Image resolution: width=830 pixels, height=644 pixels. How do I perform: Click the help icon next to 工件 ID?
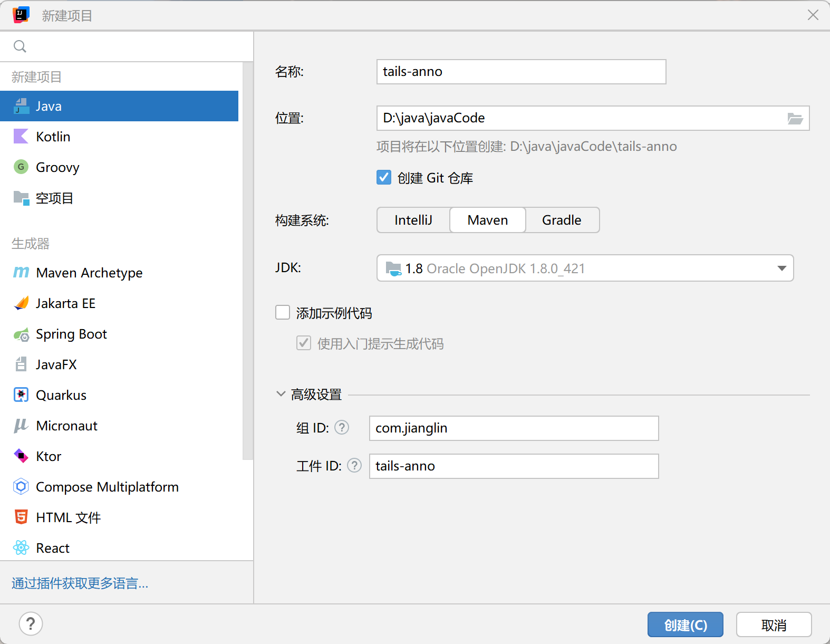click(x=354, y=465)
